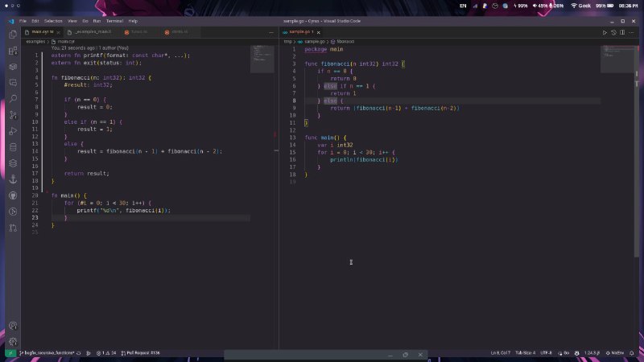Image resolution: width=644 pixels, height=362 pixels.
Task: Open the Help menu
Action: (x=133, y=21)
